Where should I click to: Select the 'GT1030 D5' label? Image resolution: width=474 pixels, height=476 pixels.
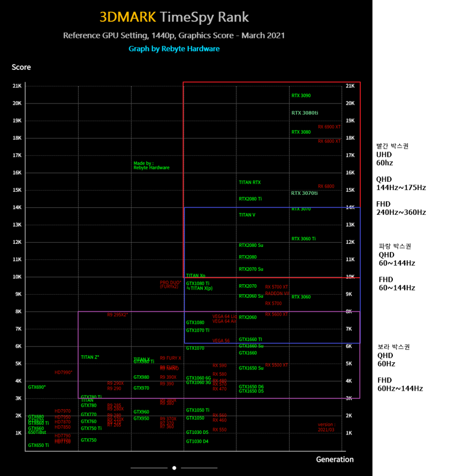[x=197, y=433]
